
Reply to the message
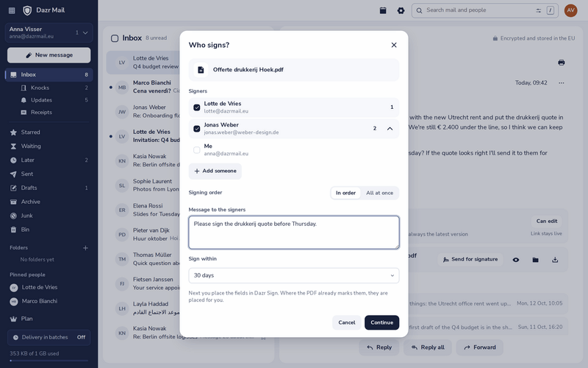379,347
